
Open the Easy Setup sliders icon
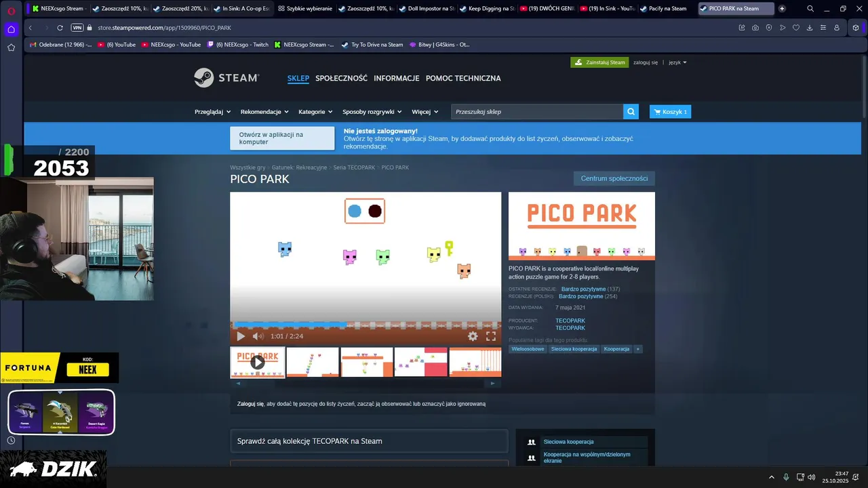click(x=823, y=28)
